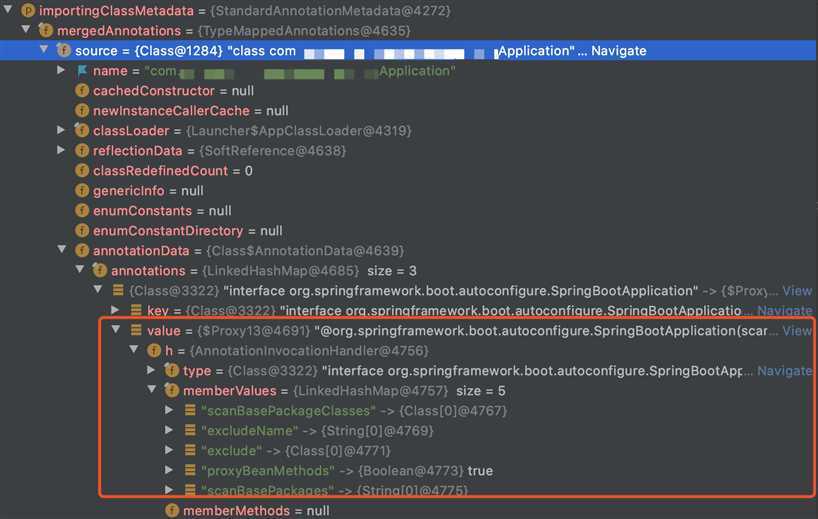The height and width of the screenshot is (519, 818).
Task: Click the source field icon
Action: [x=64, y=50]
